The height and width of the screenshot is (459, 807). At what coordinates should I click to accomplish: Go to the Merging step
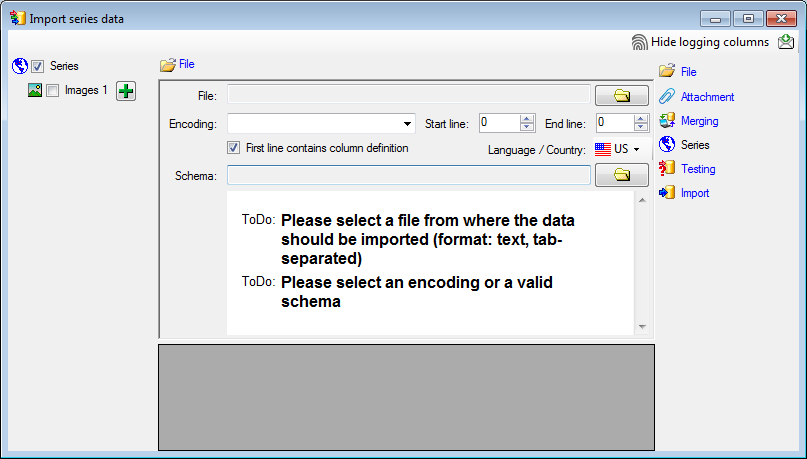(699, 121)
